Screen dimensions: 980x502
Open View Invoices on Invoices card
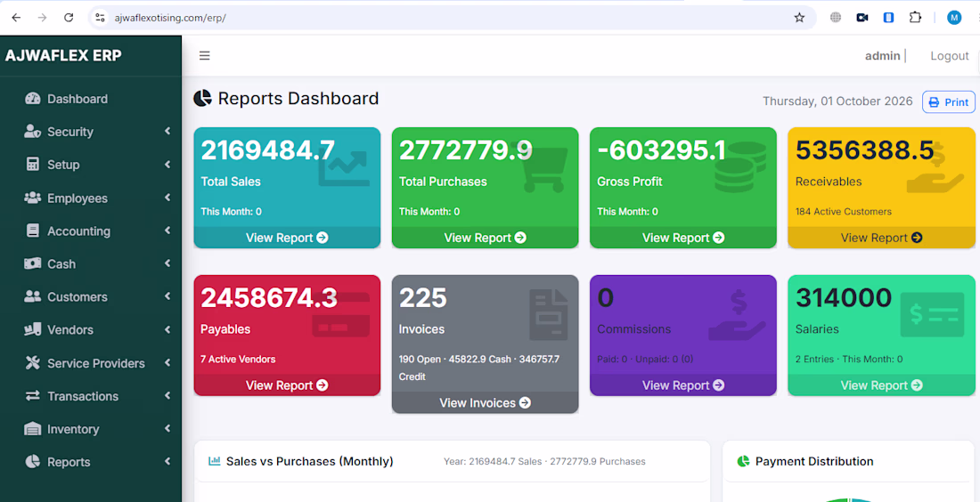tap(485, 402)
